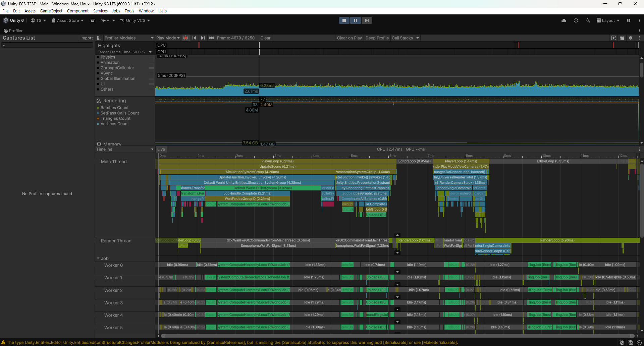Open the undo history icon
This screenshot has width=644, height=346.
click(576, 20)
